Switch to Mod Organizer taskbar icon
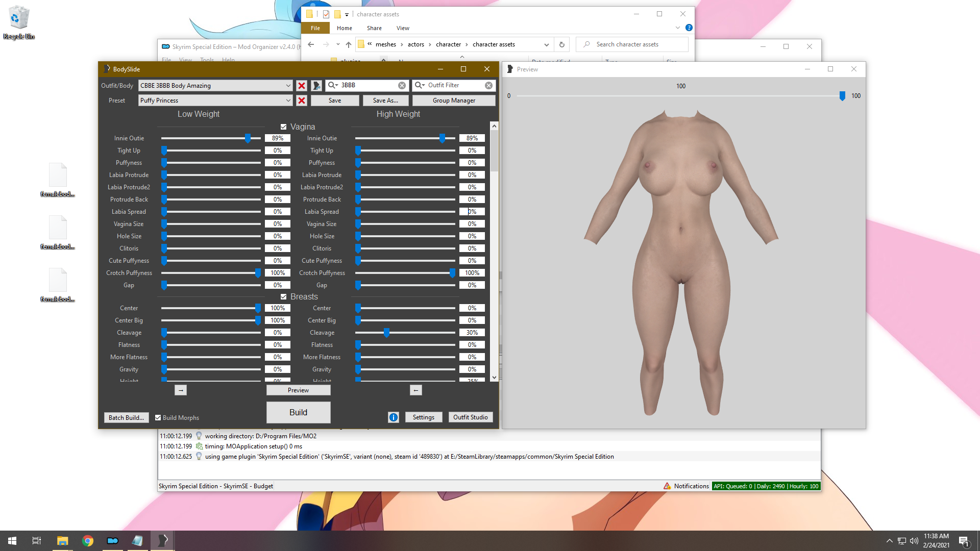 (x=113, y=541)
